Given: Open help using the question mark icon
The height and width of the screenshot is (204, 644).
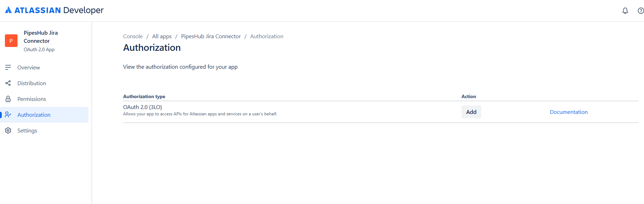Looking at the screenshot, I should pos(641,11).
